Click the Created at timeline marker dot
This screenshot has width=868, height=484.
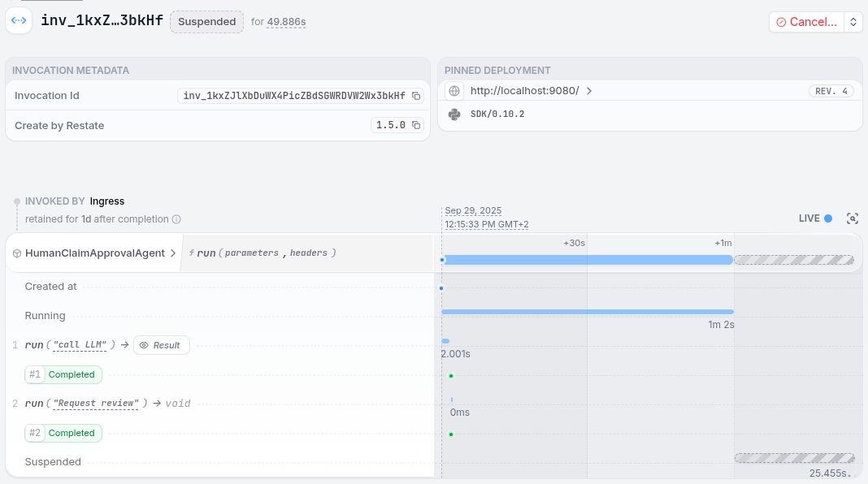[x=441, y=288]
